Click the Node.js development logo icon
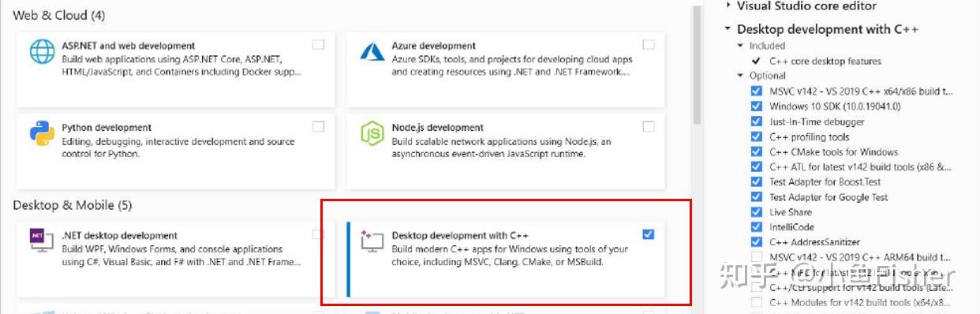Image resolution: width=980 pixels, height=314 pixels. 372,133
